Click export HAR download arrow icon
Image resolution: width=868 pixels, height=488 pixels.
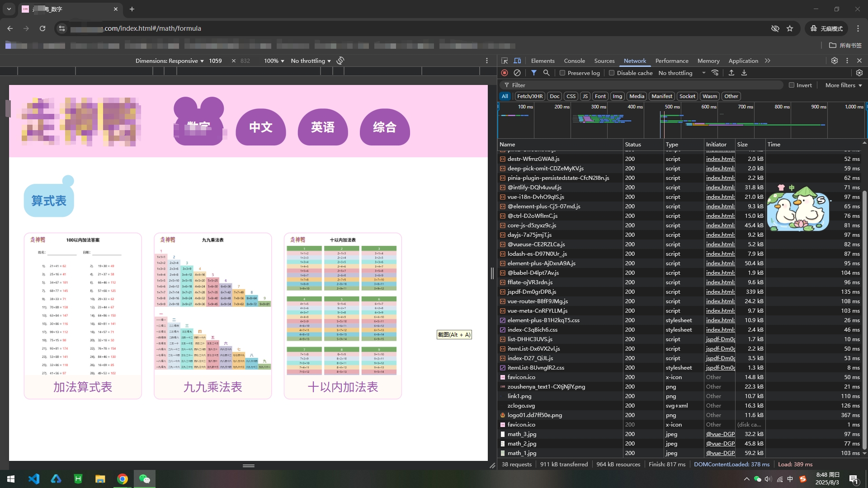pos(744,73)
